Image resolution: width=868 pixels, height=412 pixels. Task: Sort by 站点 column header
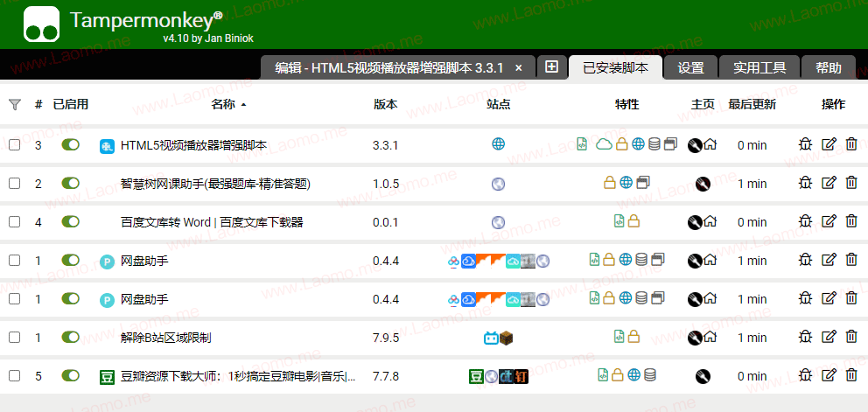click(x=498, y=105)
